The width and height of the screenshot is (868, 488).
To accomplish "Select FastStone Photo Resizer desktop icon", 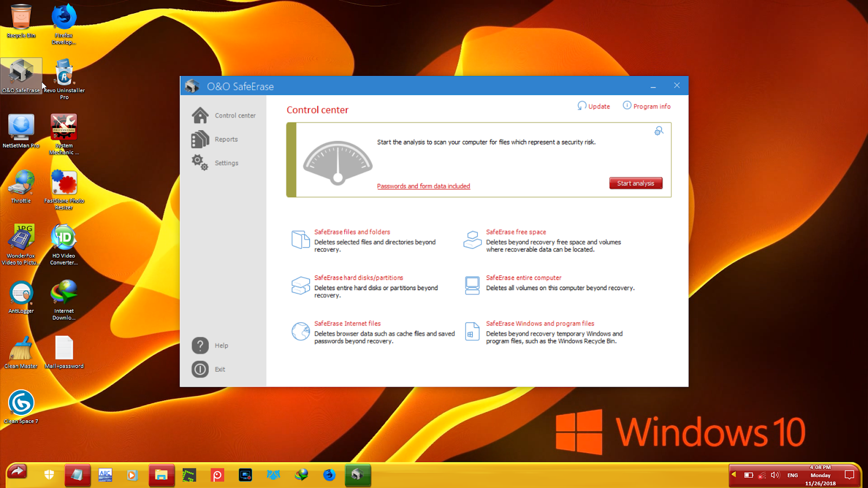I will pyautogui.click(x=64, y=189).
